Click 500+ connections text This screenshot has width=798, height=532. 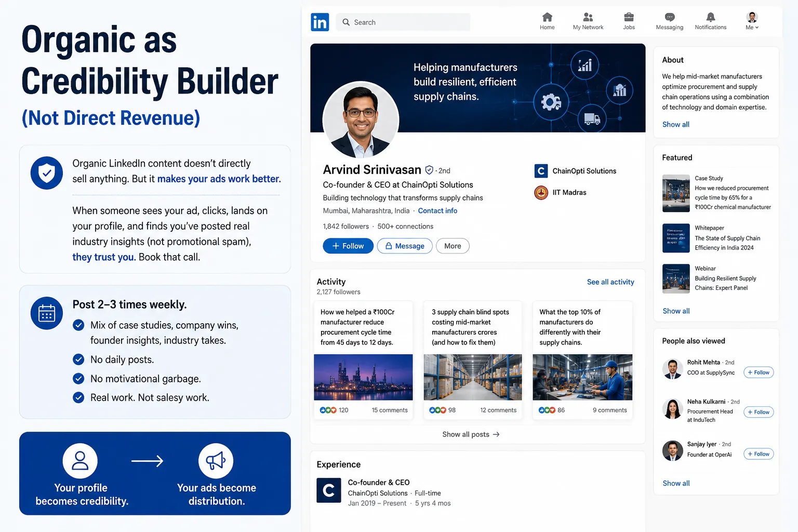(x=405, y=227)
